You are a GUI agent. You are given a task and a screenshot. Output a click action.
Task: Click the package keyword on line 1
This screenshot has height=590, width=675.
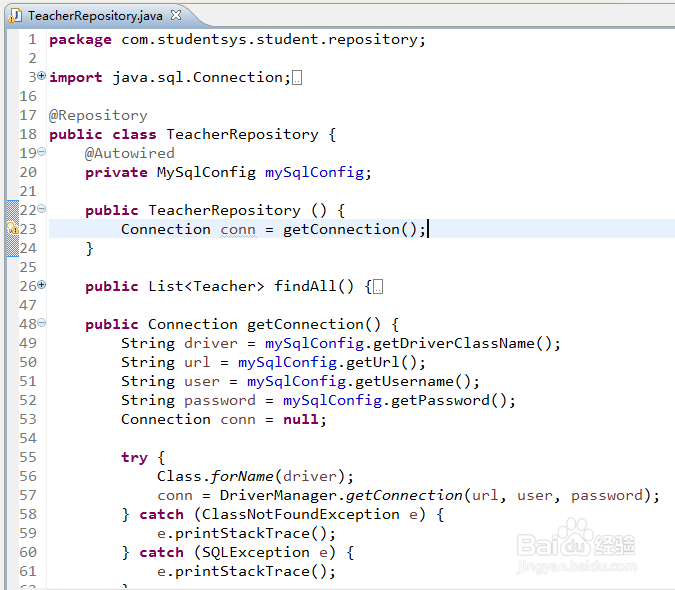pos(80,40)
